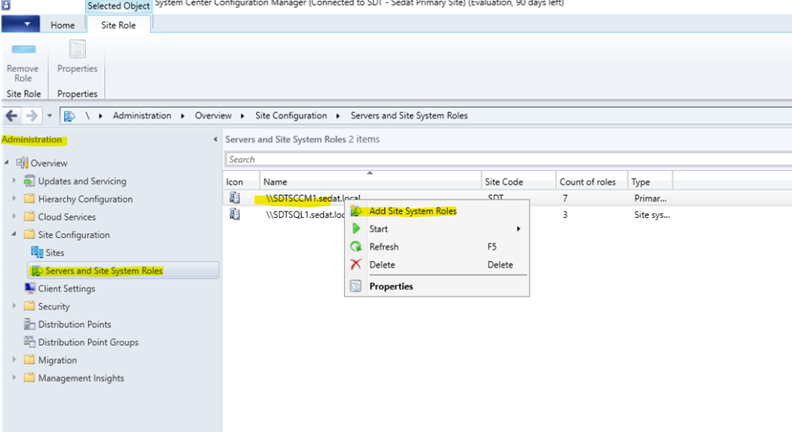
Task: Select SDTSQL1 server row icon
Action: tap(235, 214)
